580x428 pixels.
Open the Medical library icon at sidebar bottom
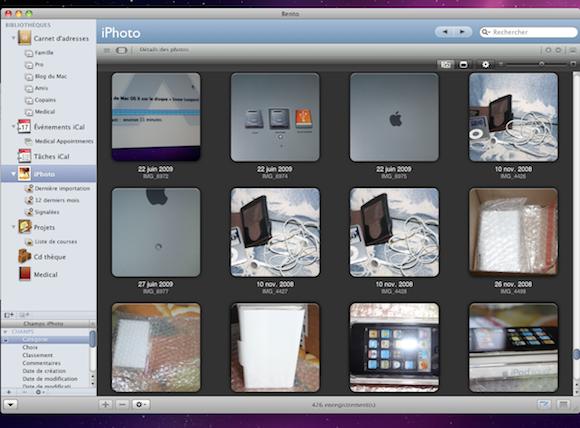(x=24, y=274)
